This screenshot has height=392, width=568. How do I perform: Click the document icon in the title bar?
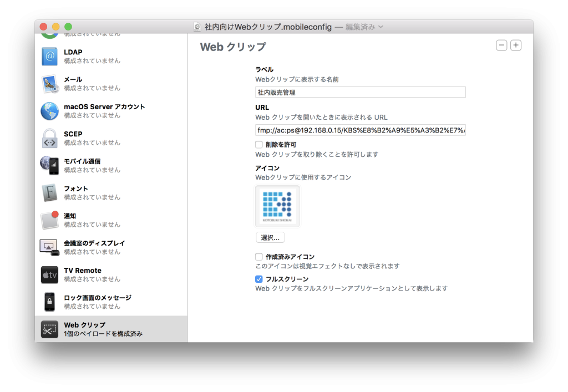pos(197,27)
